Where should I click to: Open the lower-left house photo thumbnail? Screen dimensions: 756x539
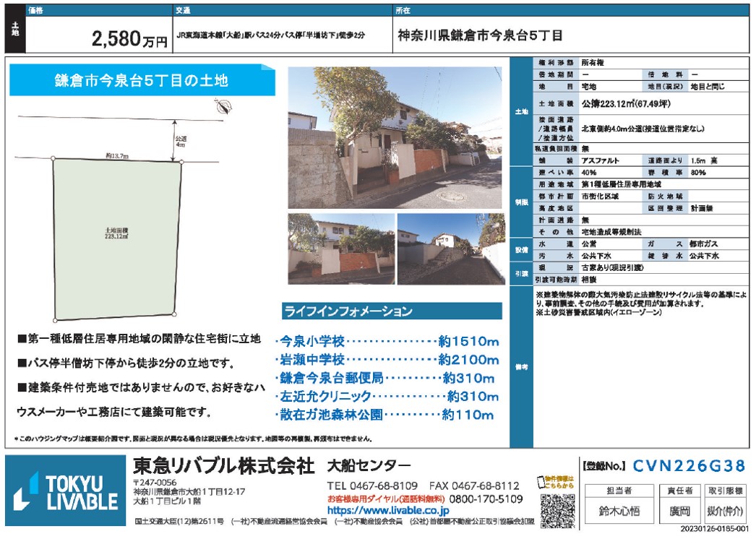340,248
